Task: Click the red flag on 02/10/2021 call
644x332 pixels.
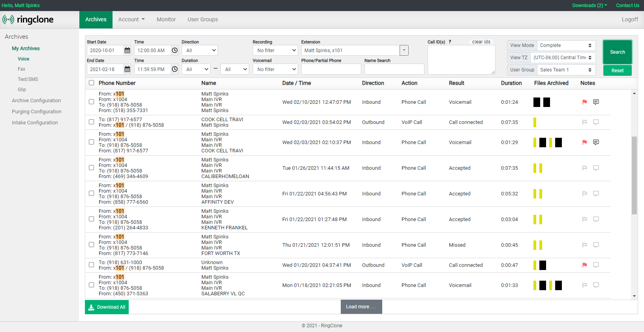Action: pos(584,102)
